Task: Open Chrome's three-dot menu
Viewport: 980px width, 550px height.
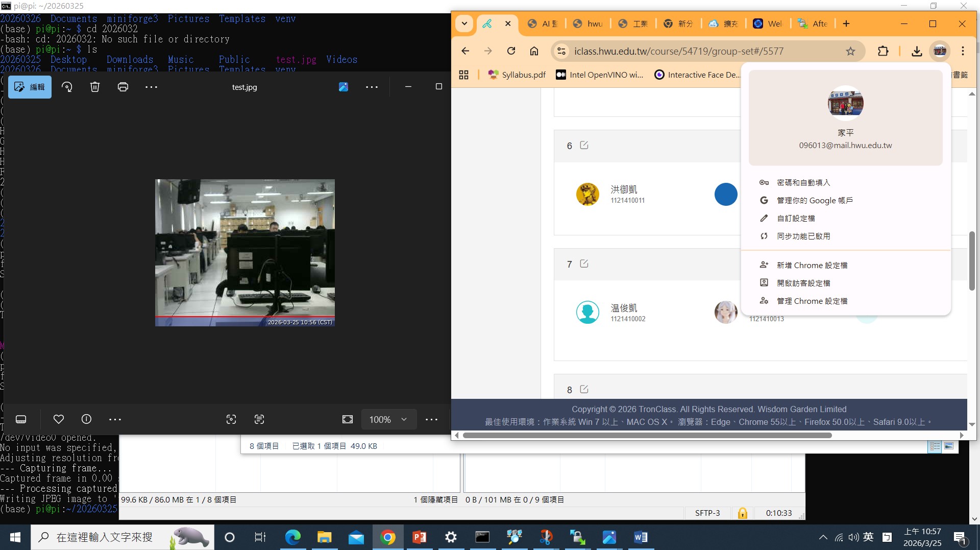Action: (963, 51)
